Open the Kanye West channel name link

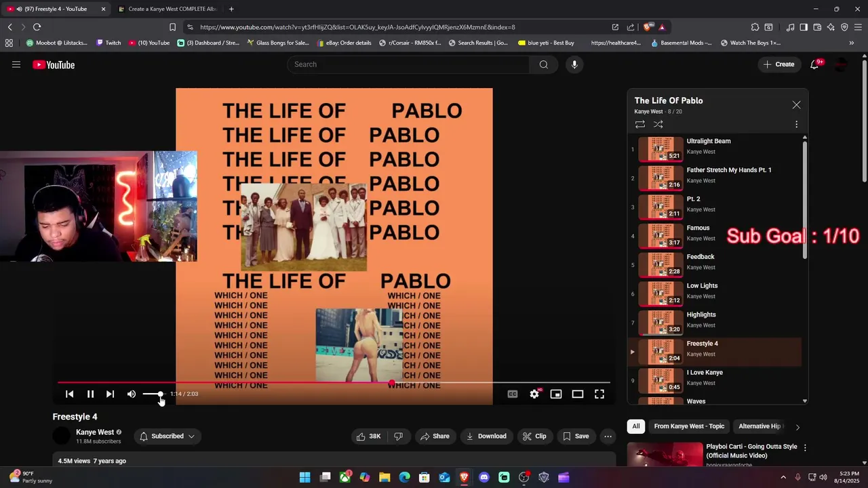[95, 432]
